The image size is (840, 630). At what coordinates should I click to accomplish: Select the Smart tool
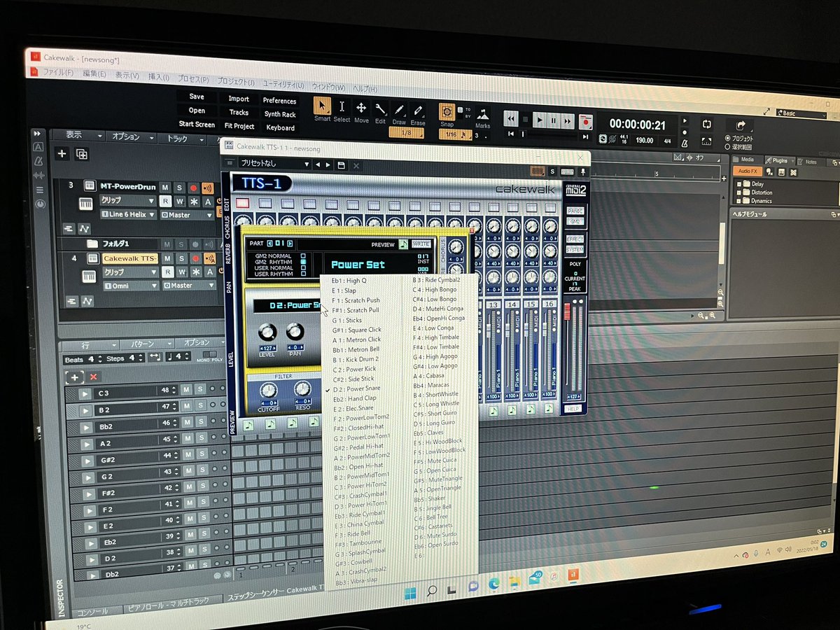coord(322,106)
